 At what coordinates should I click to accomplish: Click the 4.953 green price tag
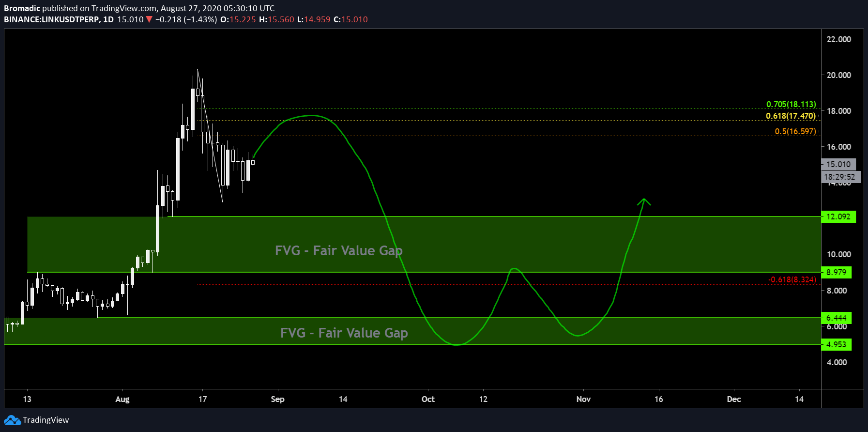pyautogui.click(x=836, y=344)
